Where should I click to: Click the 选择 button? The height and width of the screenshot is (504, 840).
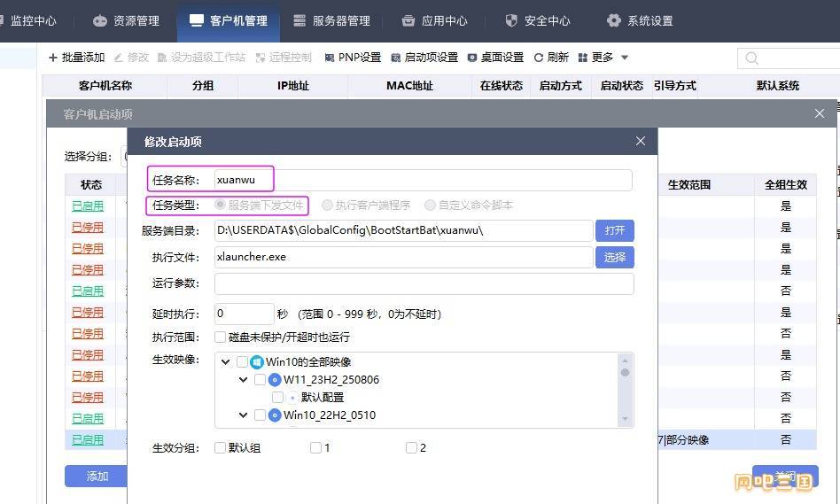[614, 257]
